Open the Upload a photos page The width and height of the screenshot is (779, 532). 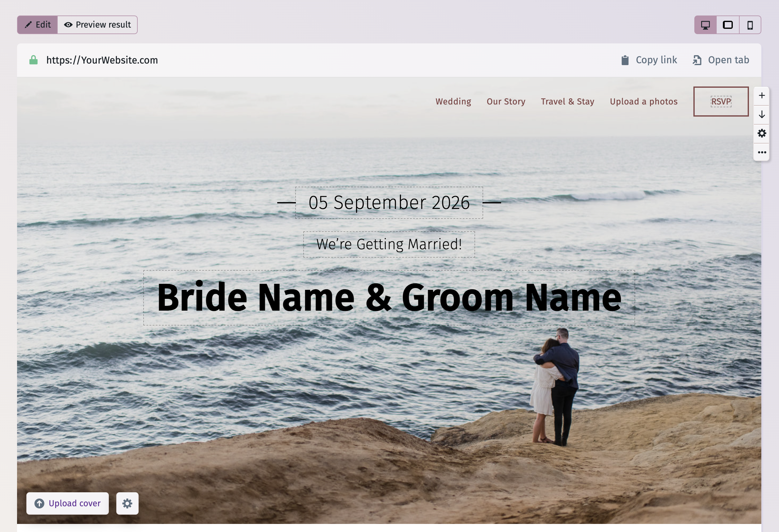[x=643, y=101]
